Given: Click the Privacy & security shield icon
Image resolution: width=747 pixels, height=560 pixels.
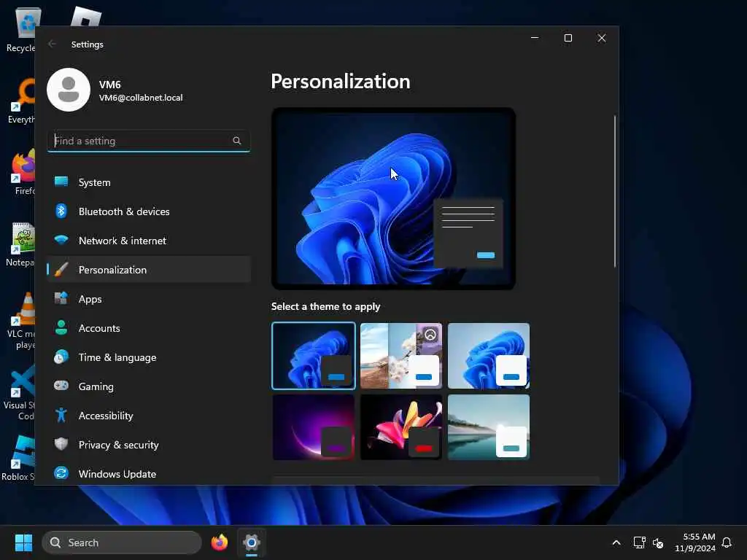Looking at the screenshot, I should point(61,444).
